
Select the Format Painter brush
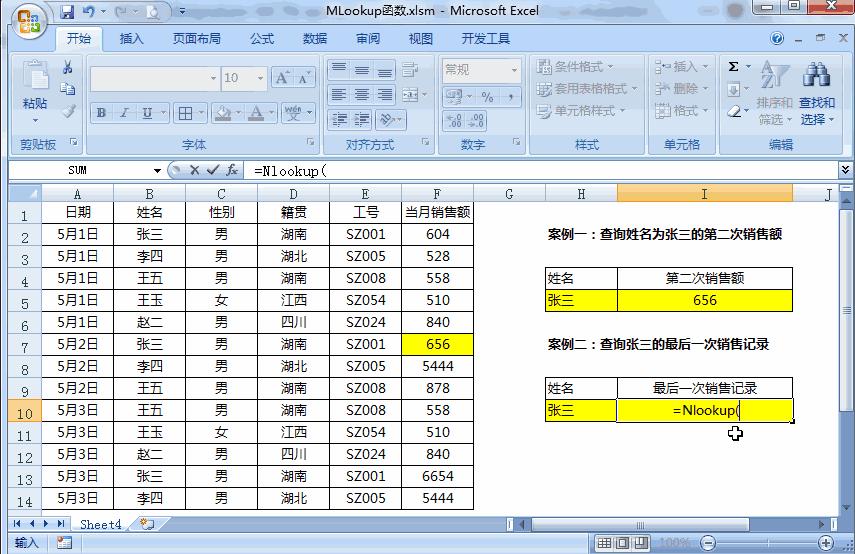68,111
